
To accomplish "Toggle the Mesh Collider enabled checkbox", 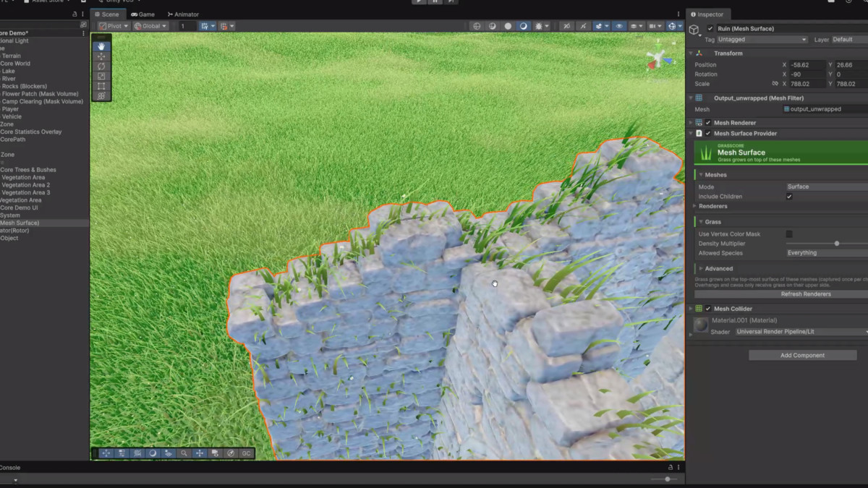I will click(x=708, y=309).
